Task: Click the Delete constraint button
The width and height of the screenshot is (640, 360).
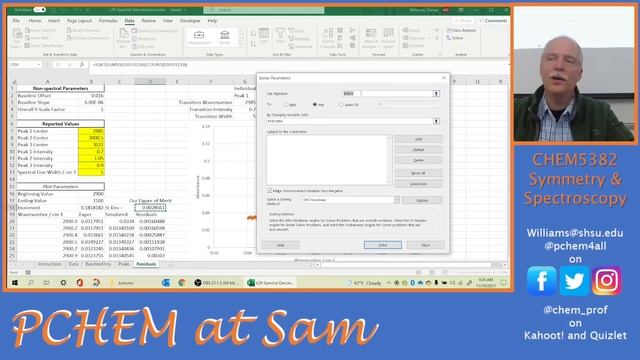Action: (418, 160)
